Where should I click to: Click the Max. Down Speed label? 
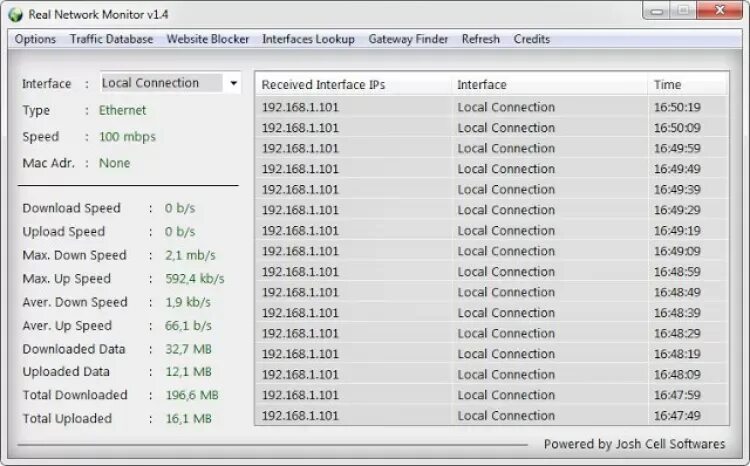click(75, 255)
